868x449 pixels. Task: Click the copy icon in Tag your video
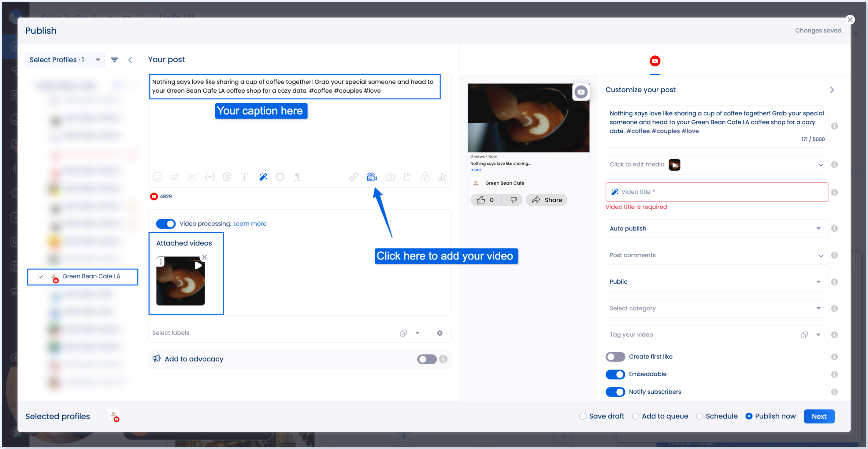pos(804,334)
